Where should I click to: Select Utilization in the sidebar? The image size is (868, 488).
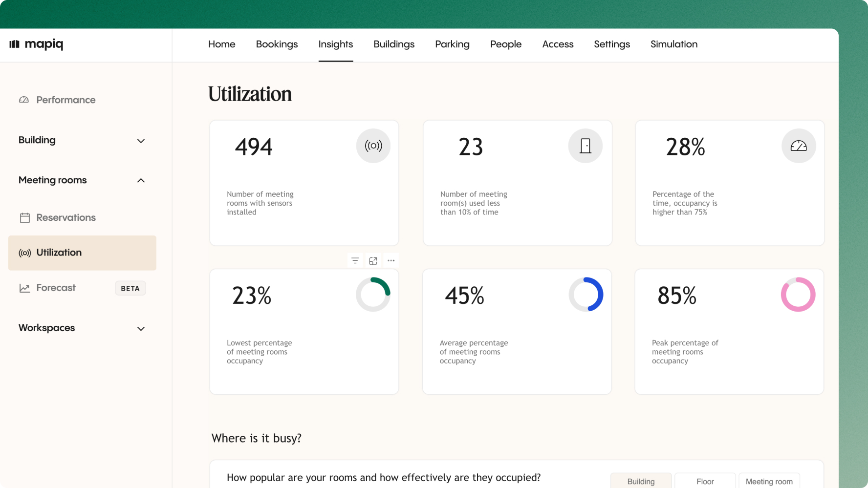82,253
